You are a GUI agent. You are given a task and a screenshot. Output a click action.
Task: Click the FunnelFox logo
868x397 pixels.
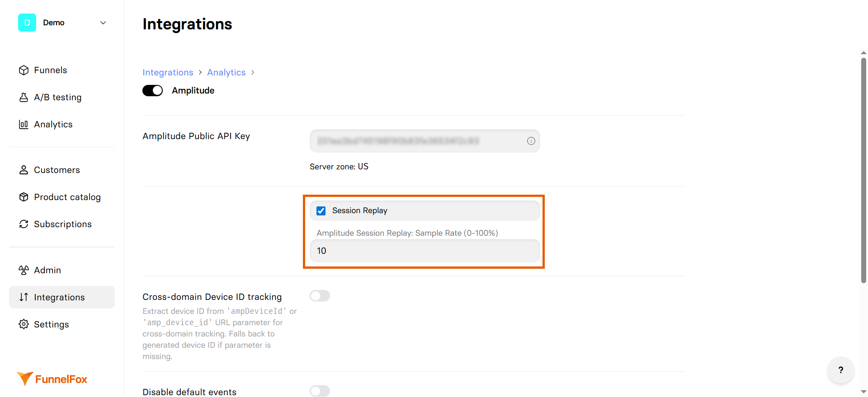(x=52, y=379)
